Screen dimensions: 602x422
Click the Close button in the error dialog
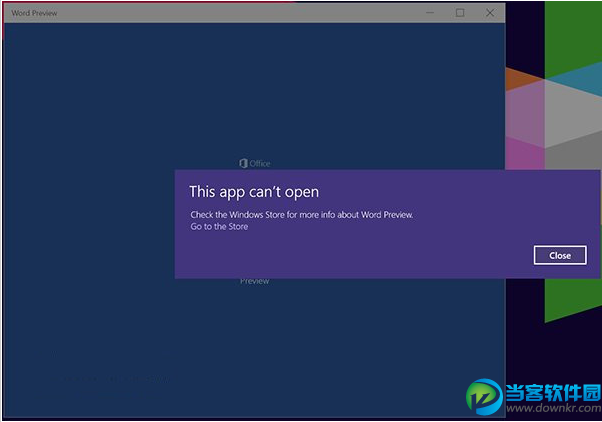tap(560, 255)
